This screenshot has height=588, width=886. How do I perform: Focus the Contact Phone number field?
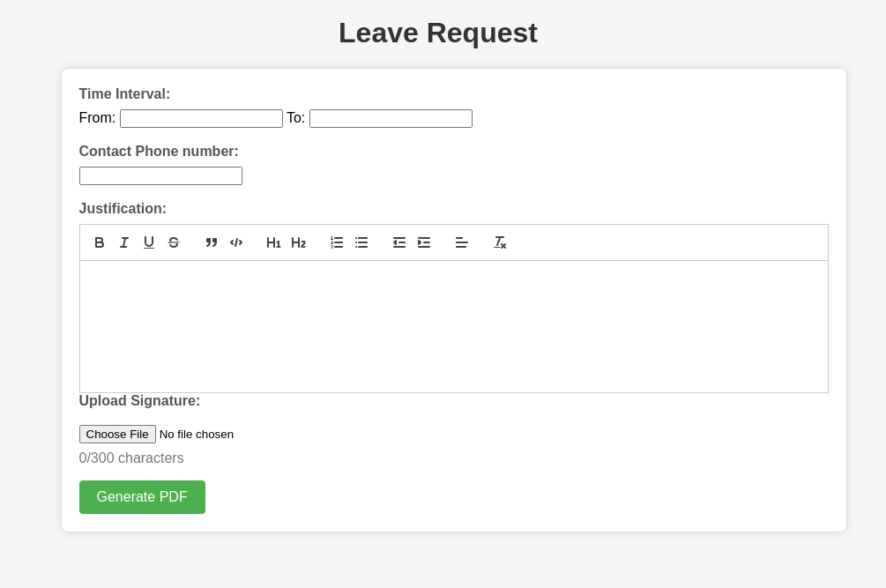point(160,175)
